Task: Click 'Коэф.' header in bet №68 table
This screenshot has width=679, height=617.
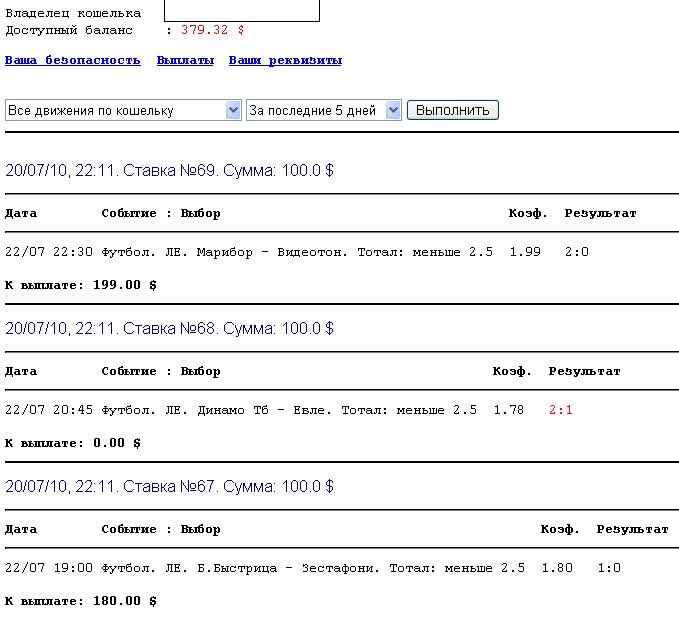Action: point(512,371)
